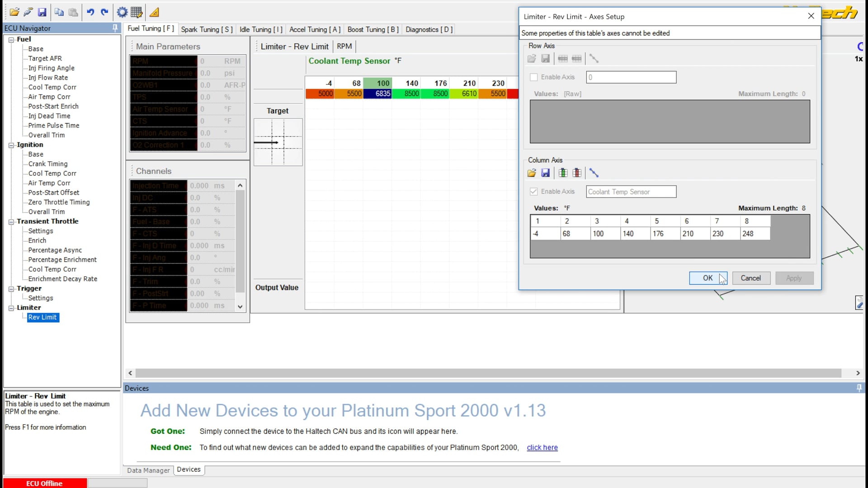Open the settings gear on the main toolbar
Screen dimensions: 868x488
[x=122, y=12]
